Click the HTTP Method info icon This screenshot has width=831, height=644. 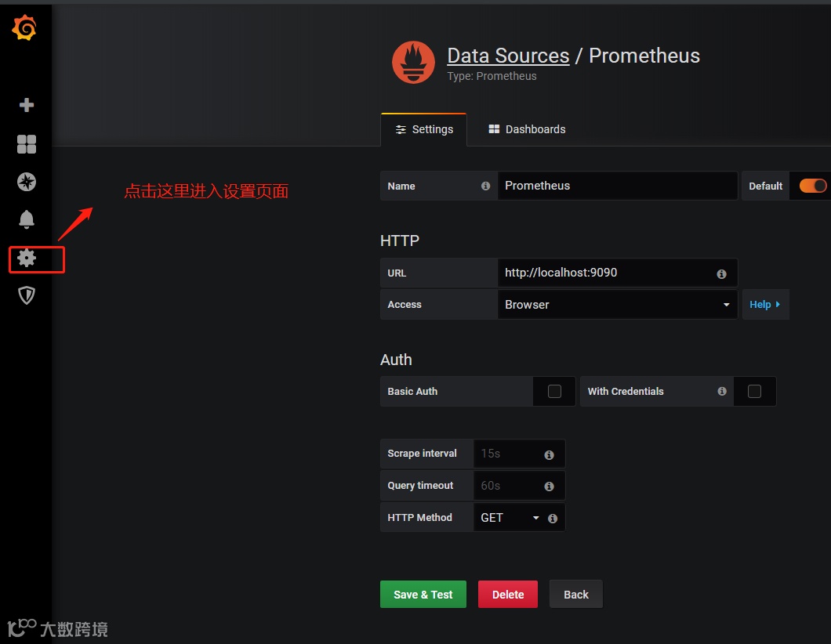[x=552, y=519]
